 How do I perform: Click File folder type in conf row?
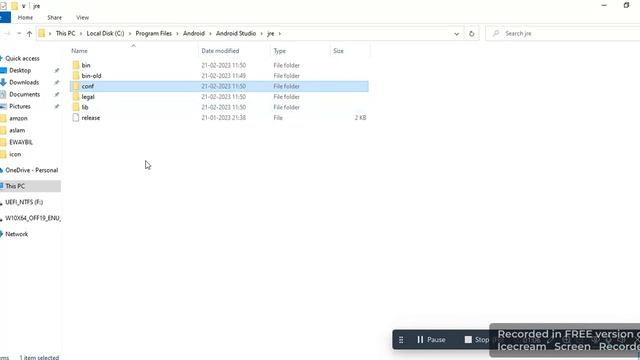tap(287, 86)
